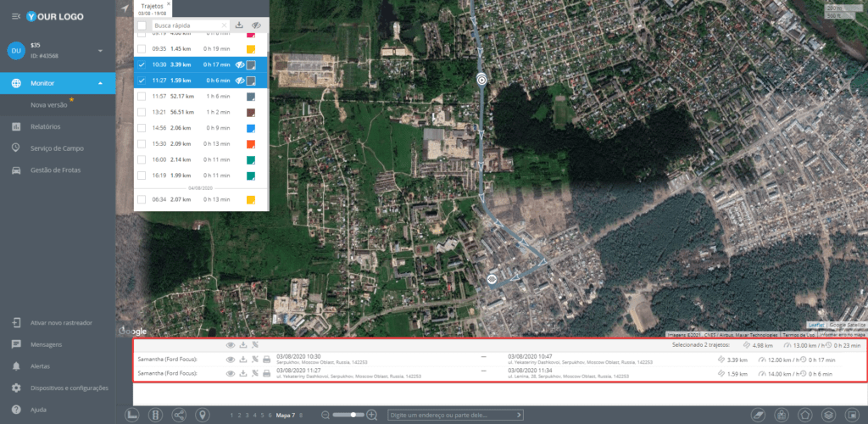
Task: Click the location arrow icon beside Trajetos tab
Action: click(x=124, y=9)
